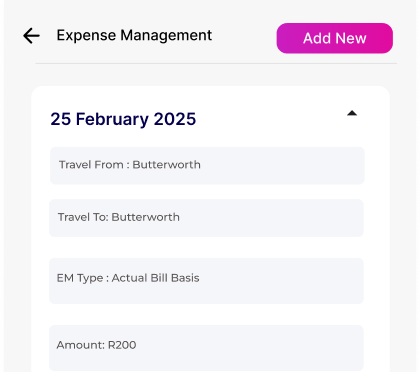Tap the Expense Management page title
420x372 pixels.
pyautogui.click(x=134, y=35)
